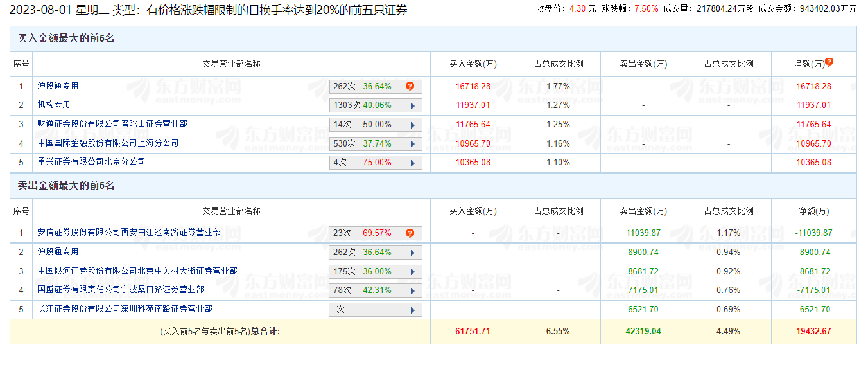Open 机构专用 seat link
Image resolution: width=868 pixels, height=365 pixels.
coord(53,105)
